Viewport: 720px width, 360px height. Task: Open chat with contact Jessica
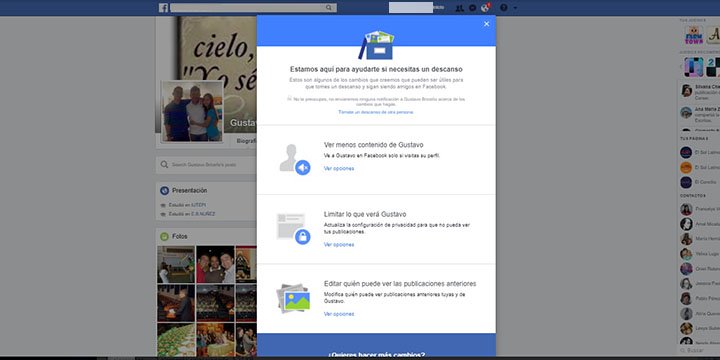pos(699,284)
